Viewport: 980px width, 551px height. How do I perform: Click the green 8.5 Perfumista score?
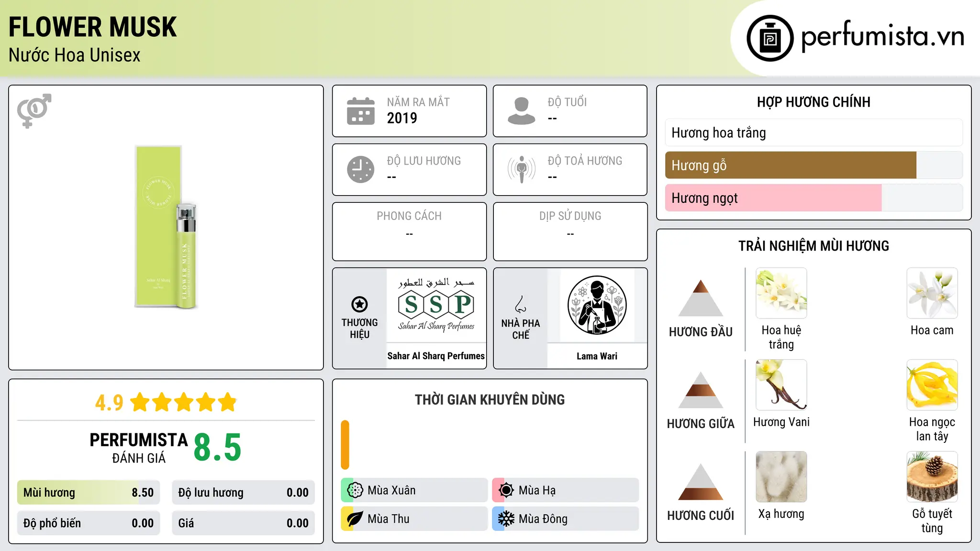point(217,447)
